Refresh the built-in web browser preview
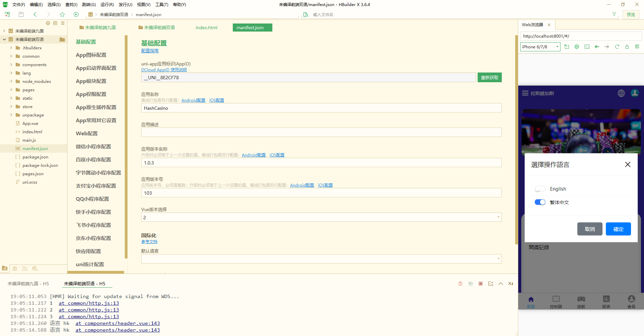Image resolution: width=644 pixels, height=336 pixels. click(617, 47)
